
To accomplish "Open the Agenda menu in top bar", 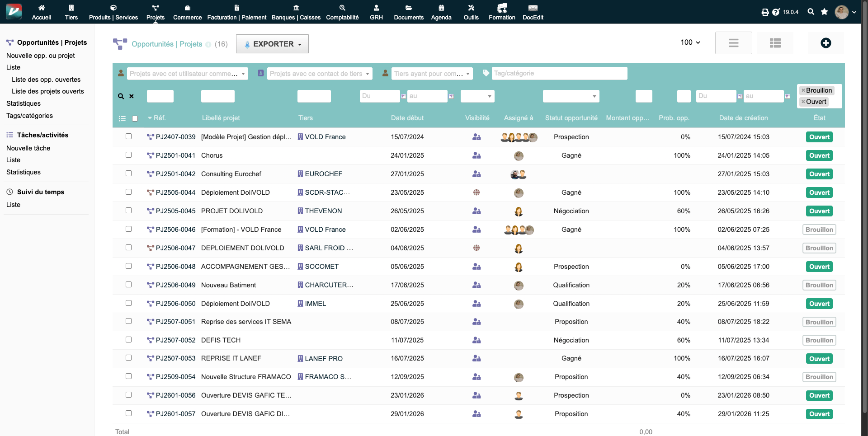I will [441, 12].
